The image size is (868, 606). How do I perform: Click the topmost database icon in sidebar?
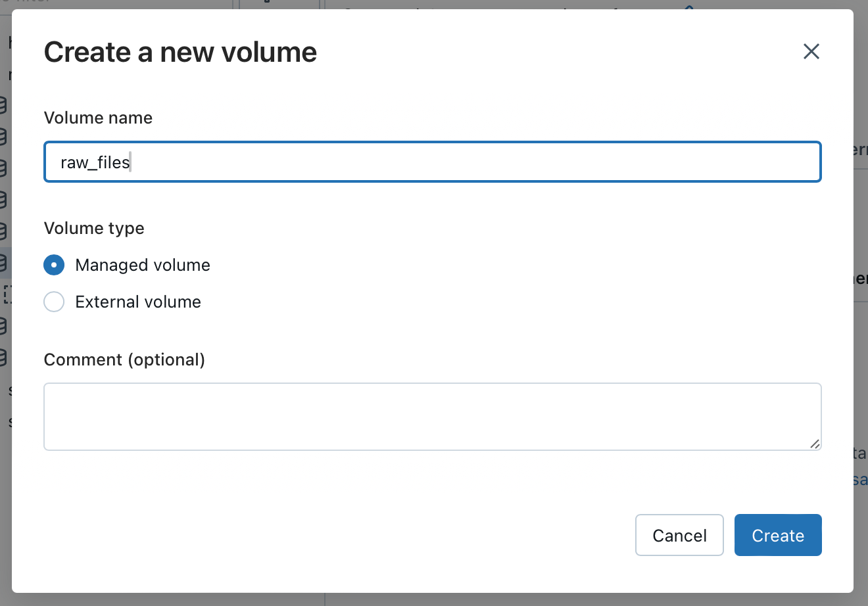point(3,104)
